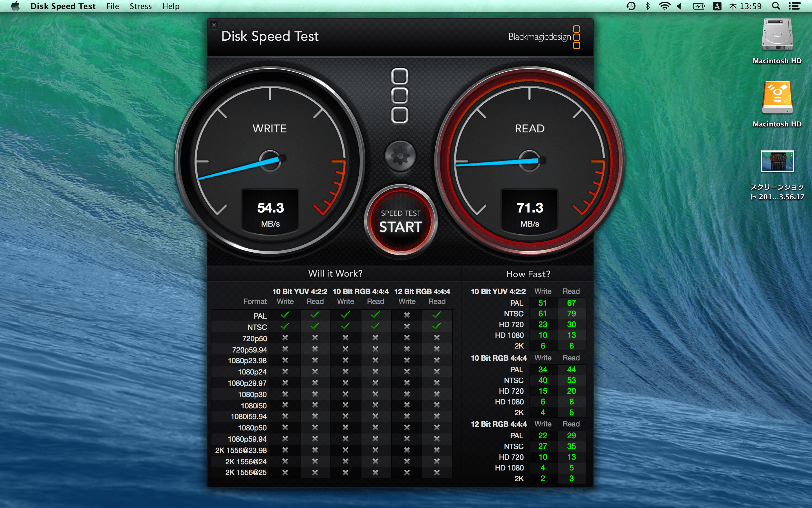Click 1080p24 12 Bit RGB read cross
The image size is (812, 508).
[x=436, y=371]
